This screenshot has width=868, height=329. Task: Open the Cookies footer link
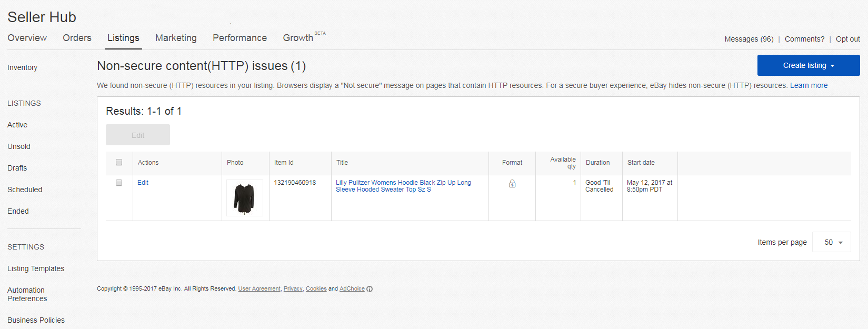(x=316, y=288)
